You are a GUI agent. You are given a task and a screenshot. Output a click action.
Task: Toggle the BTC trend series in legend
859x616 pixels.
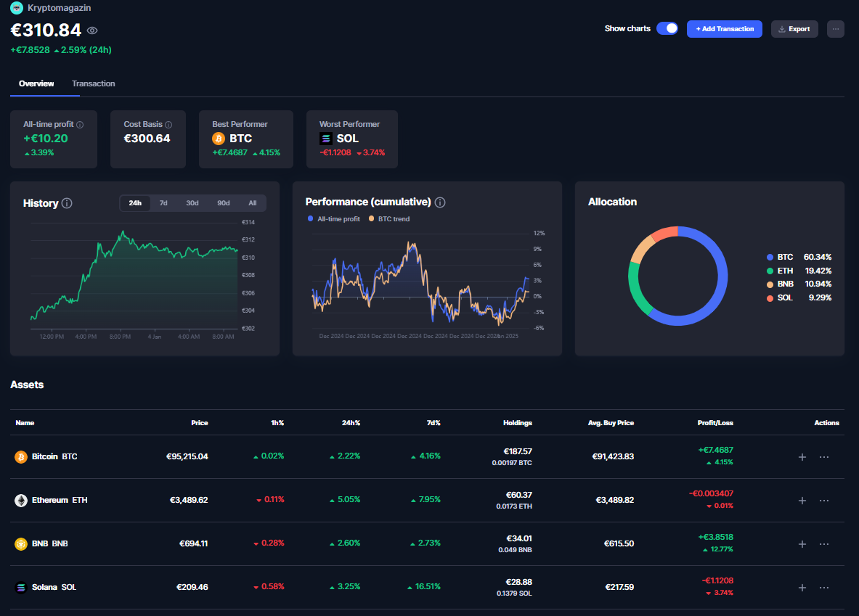pos(389,219)
